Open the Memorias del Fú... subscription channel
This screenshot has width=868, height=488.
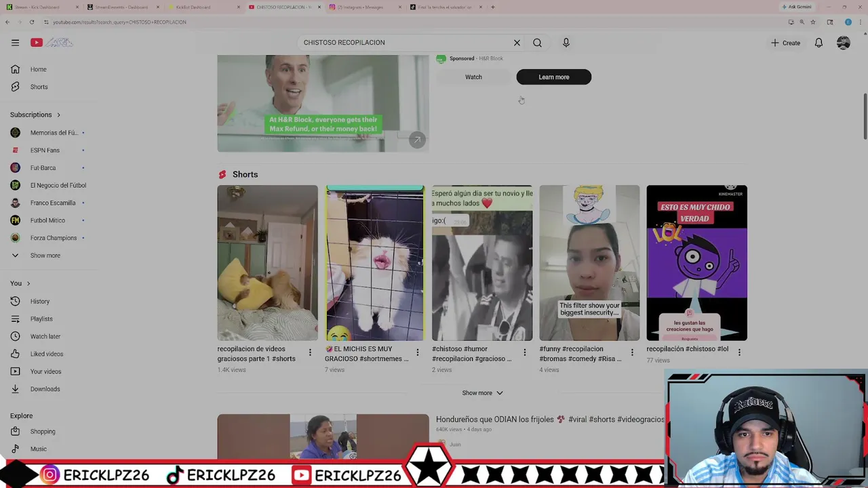(49, 133)
